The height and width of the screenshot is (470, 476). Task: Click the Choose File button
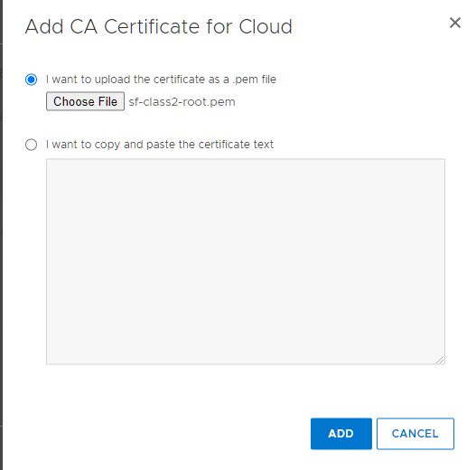click(x=85, y=101)
